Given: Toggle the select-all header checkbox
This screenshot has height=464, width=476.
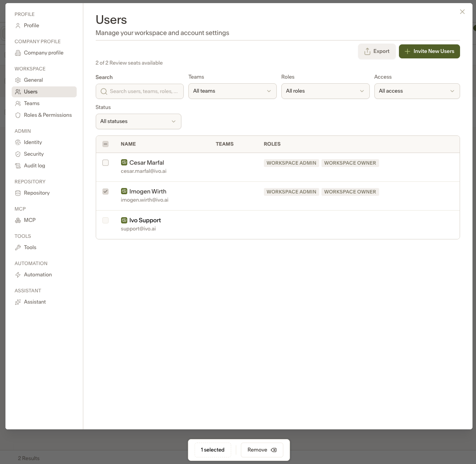Looking at the screenshot, I should coord(105,144).
